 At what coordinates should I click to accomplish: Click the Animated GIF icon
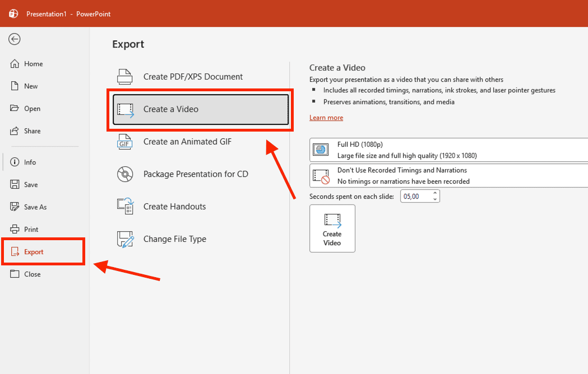(125, 142)
